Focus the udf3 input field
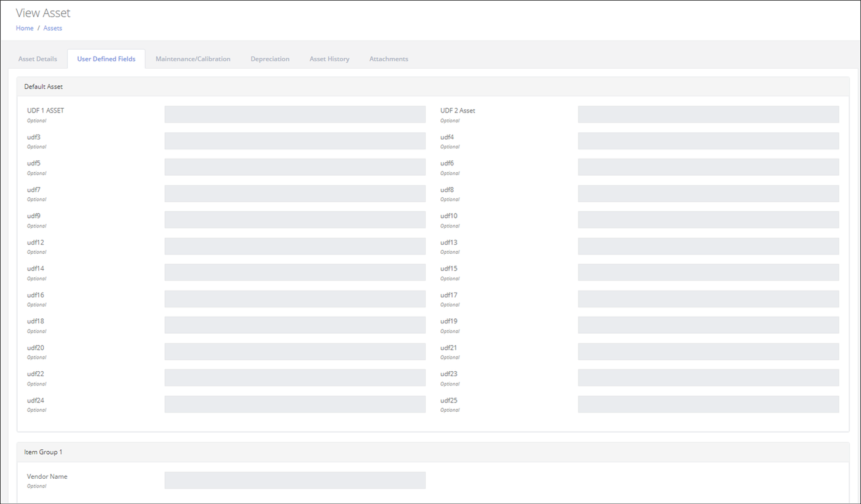 [295, 141]
